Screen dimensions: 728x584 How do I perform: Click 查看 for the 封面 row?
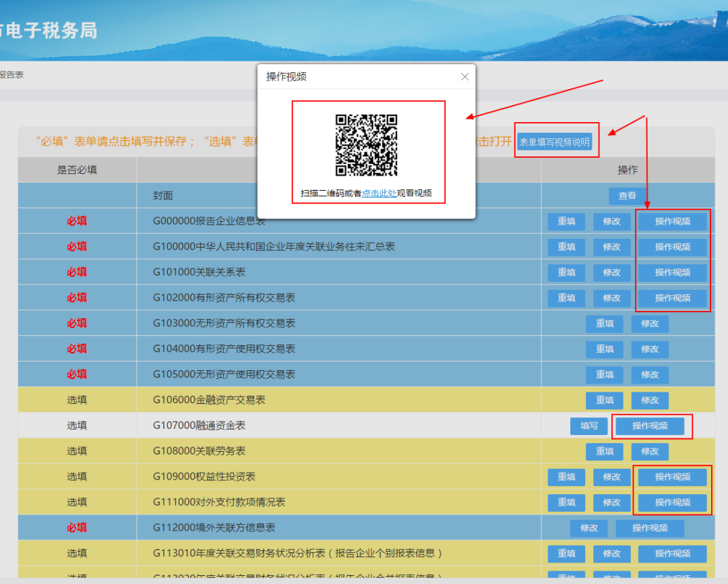(628, 196)
